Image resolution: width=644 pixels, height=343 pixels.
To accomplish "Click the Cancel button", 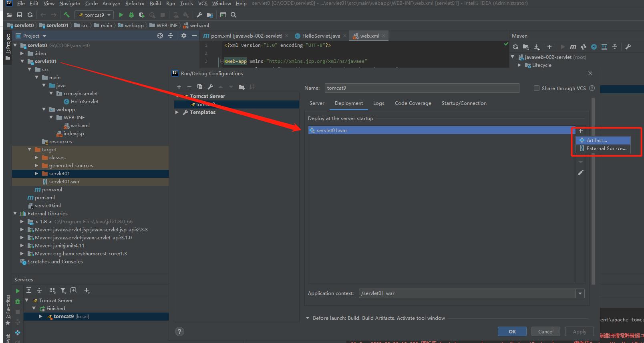I will click(x=545, y=332).
